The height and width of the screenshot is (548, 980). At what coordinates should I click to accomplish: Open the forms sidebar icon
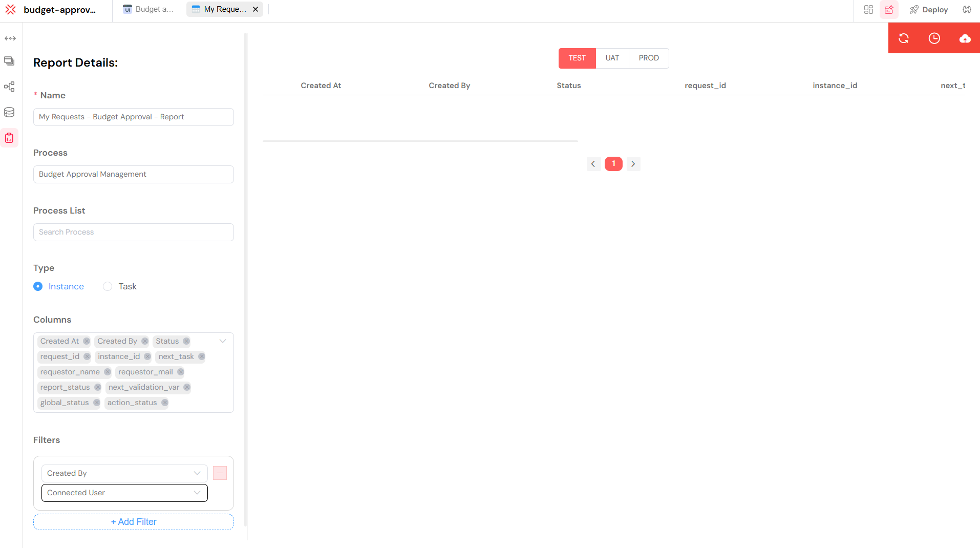[9, 61]
